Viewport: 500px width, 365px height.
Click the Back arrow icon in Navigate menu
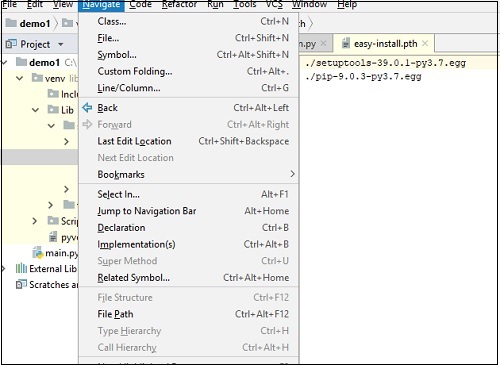click(87, 108)
